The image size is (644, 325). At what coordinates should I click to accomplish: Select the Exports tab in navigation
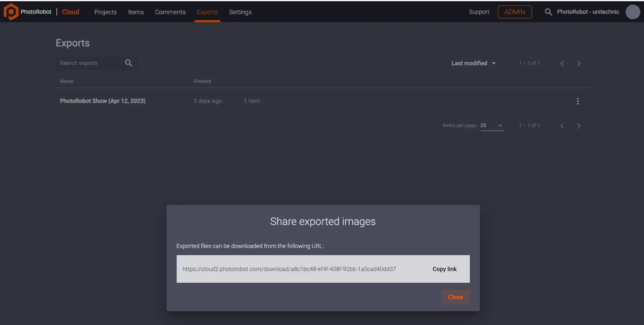207,12
